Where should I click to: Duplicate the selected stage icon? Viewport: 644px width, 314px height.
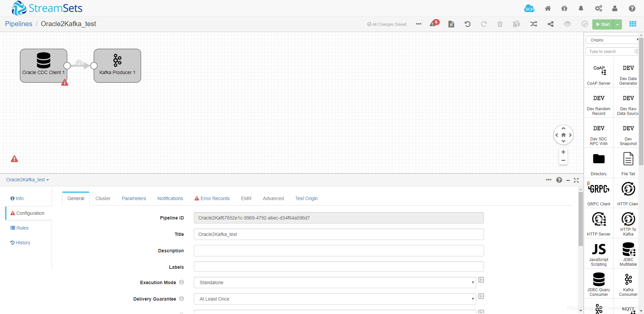pos(517,24)
